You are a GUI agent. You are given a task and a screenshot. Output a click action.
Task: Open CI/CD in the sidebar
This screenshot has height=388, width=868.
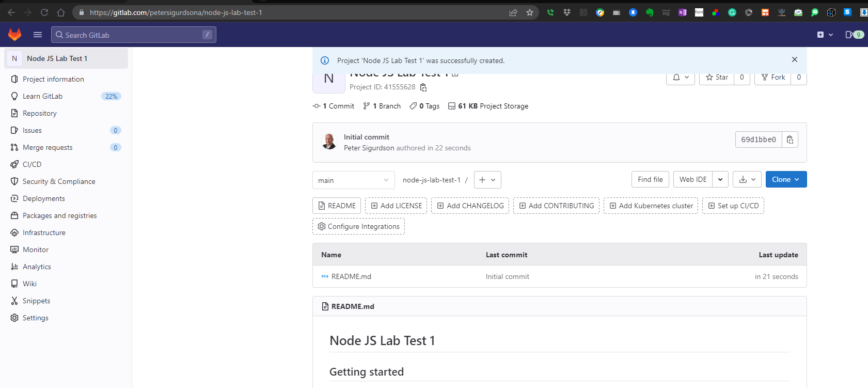[66, 164]
